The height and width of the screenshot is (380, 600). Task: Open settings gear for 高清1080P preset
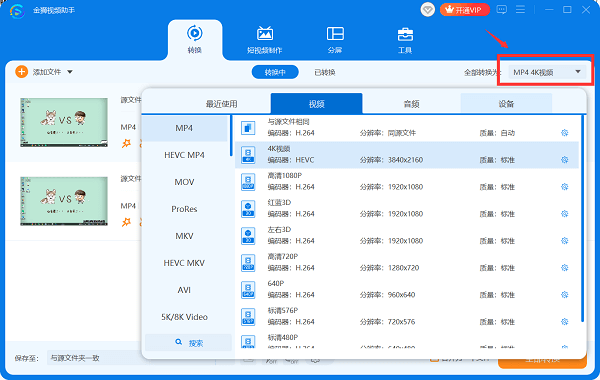coord(564,187)
